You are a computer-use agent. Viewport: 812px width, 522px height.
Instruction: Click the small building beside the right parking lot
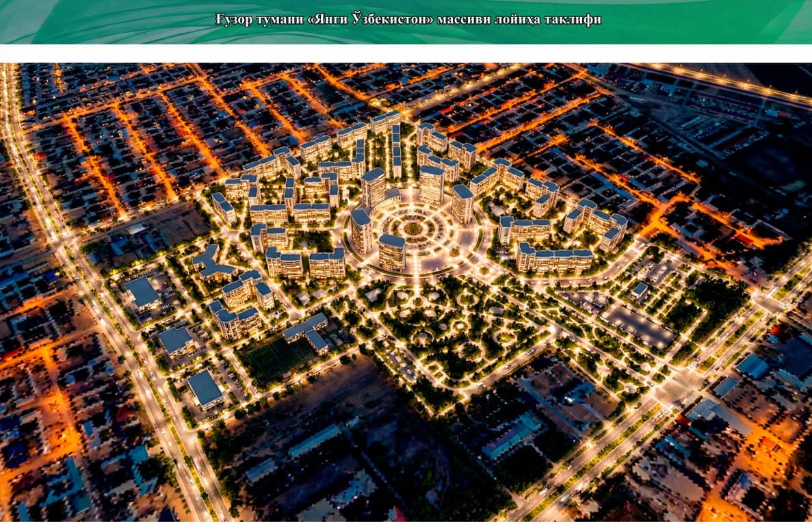tap(639, 290)
